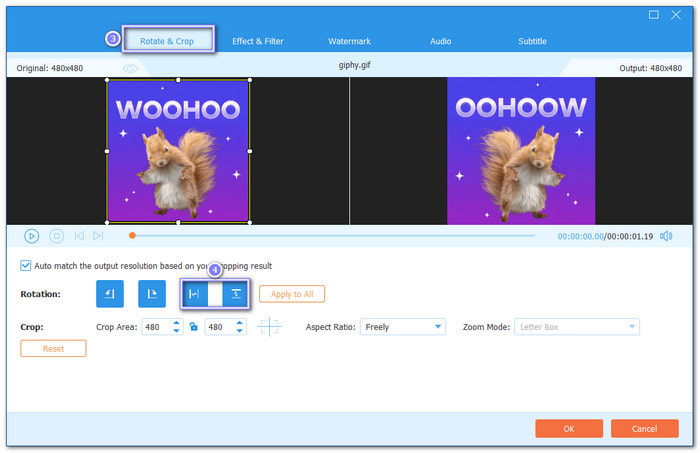The height and width of the screenshot is (453, 700).
Task: Click the playback progress slider track
Action: tap(340, 236)
